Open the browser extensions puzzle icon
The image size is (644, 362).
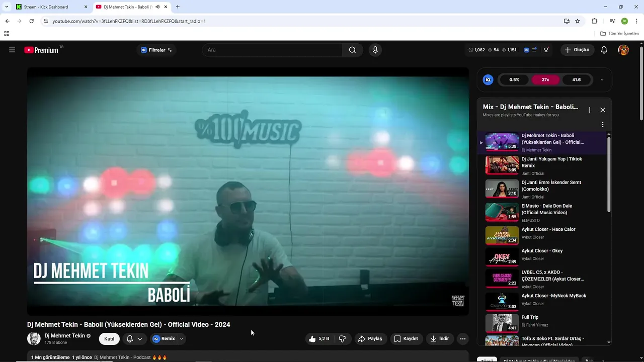pos(594,21)
